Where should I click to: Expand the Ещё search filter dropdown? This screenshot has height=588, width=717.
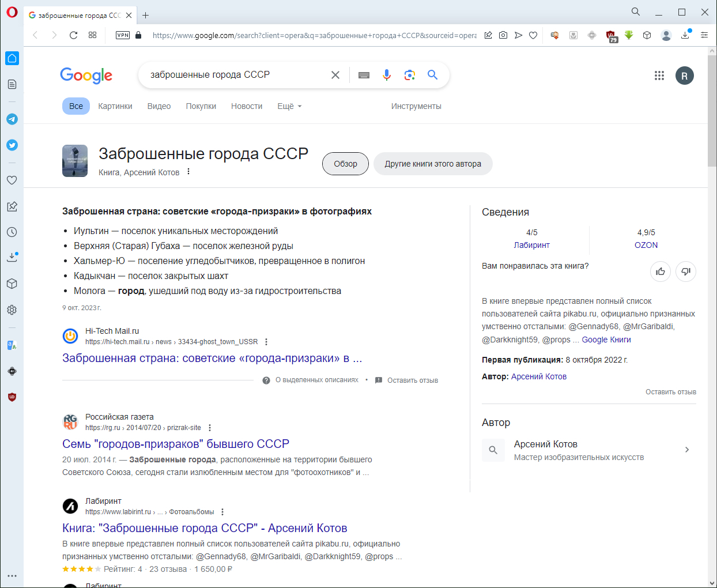click(x=289, y=106)
